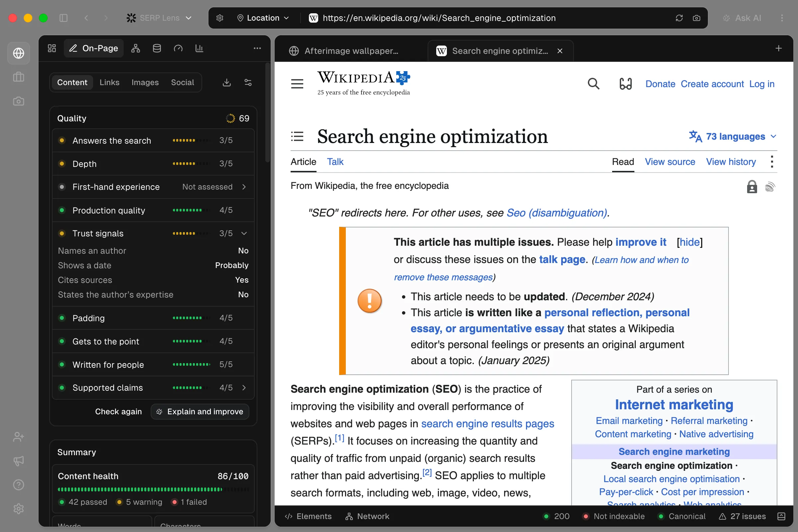Click the Wikipedia search magnifier icon
The height and width of the screenshot is (532, 798).
(x=594, y=84)
